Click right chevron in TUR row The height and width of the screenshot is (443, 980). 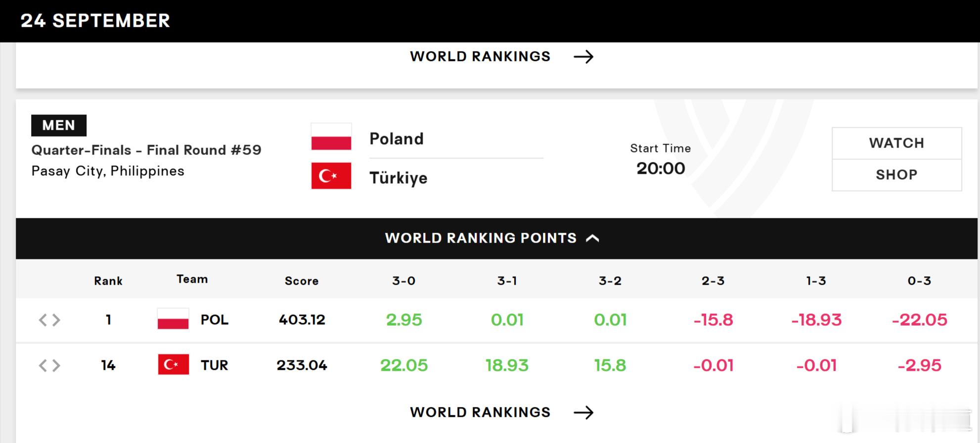tap(56, 365)
